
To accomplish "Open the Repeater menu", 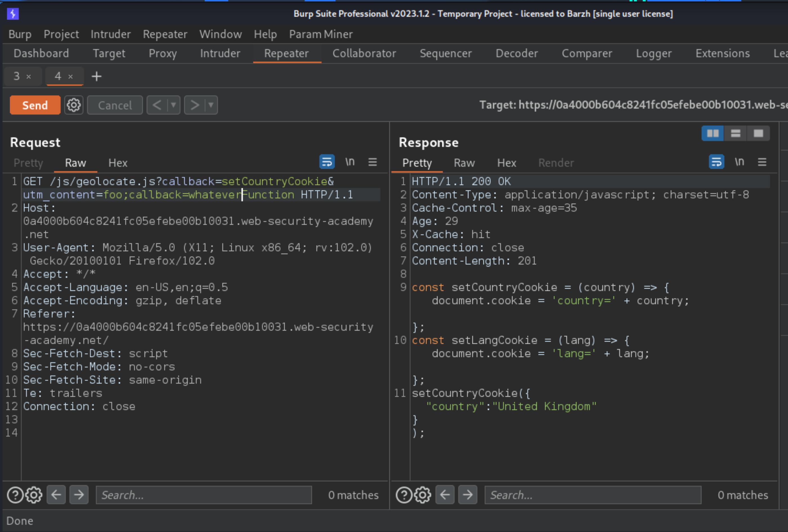I will (165, 34).
